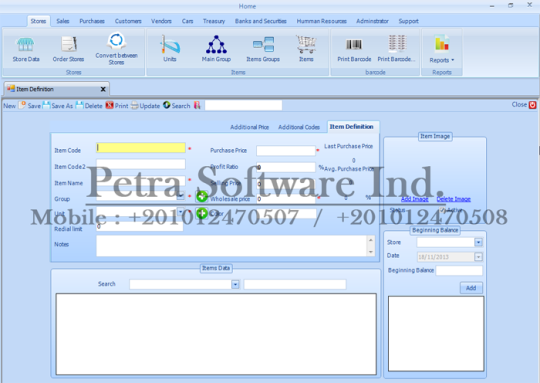Expand the Group dropdown

tap(180, 196)
